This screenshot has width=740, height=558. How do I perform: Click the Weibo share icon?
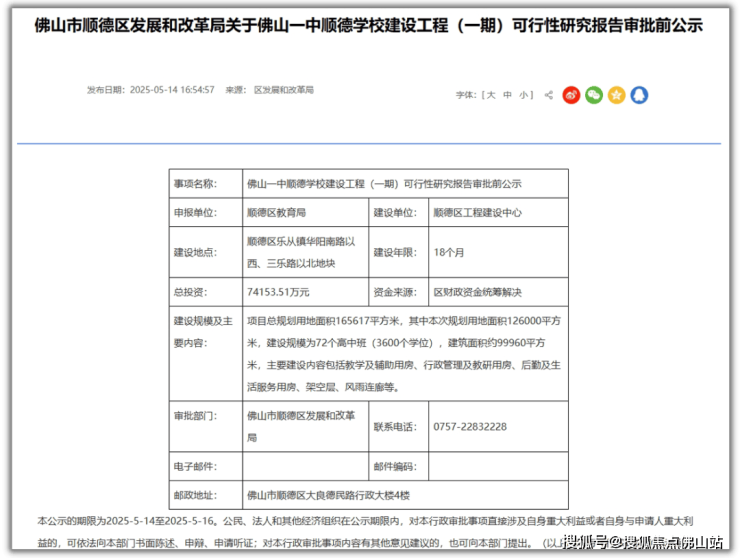[571, 95]
